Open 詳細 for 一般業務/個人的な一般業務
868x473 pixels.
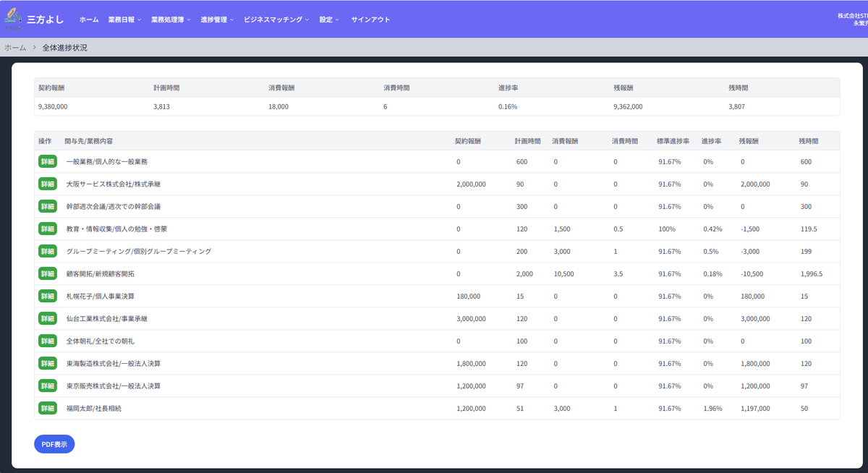click(x=48, y=162)
